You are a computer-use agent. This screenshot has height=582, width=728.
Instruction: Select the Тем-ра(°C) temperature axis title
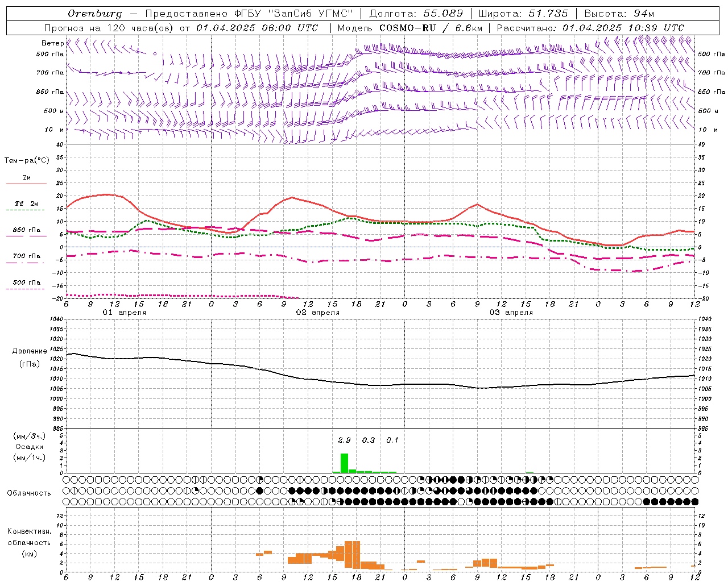[27, 161]
